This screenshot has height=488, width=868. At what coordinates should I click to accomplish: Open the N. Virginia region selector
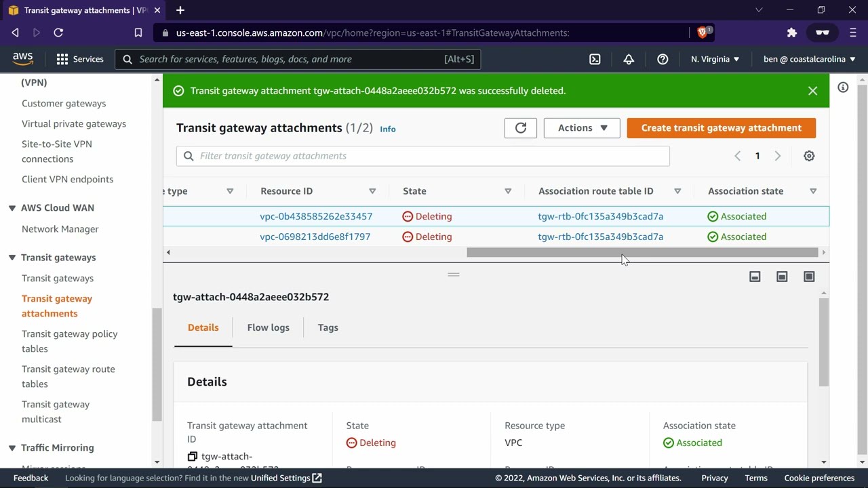click(x=715, y=59)
